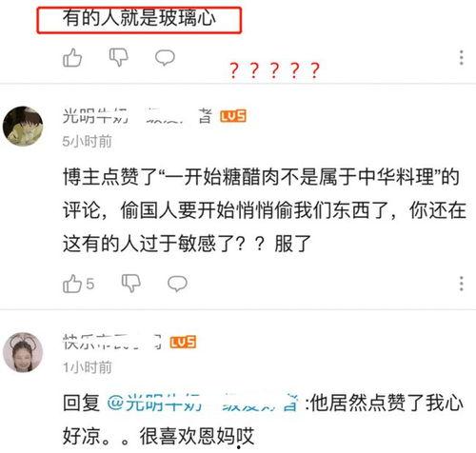Dislike the 糖醋肉 comment
This screenshot has height=453, width=476.
131,283
